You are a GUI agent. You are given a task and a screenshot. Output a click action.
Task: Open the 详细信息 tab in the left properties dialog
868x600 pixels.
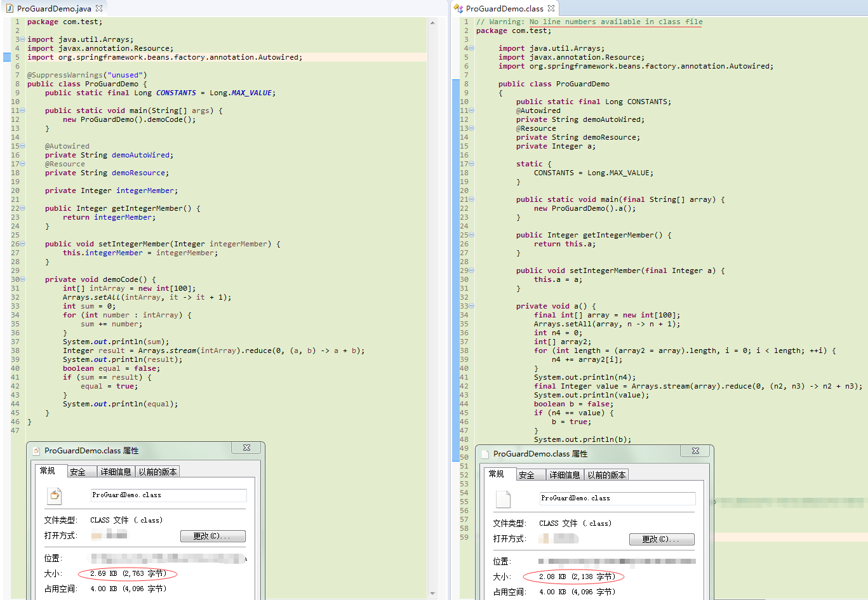pos(116,472)
